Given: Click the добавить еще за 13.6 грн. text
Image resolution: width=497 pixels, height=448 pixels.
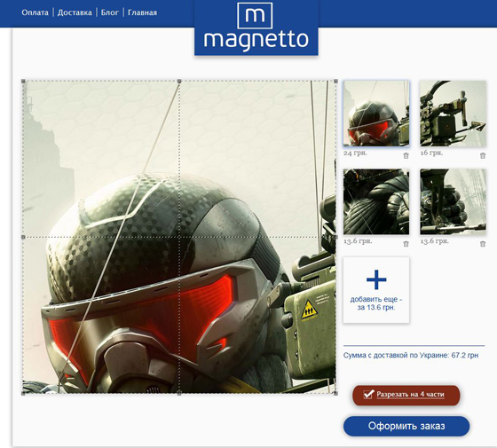Looking at the screenshot, I should [376, 303].
